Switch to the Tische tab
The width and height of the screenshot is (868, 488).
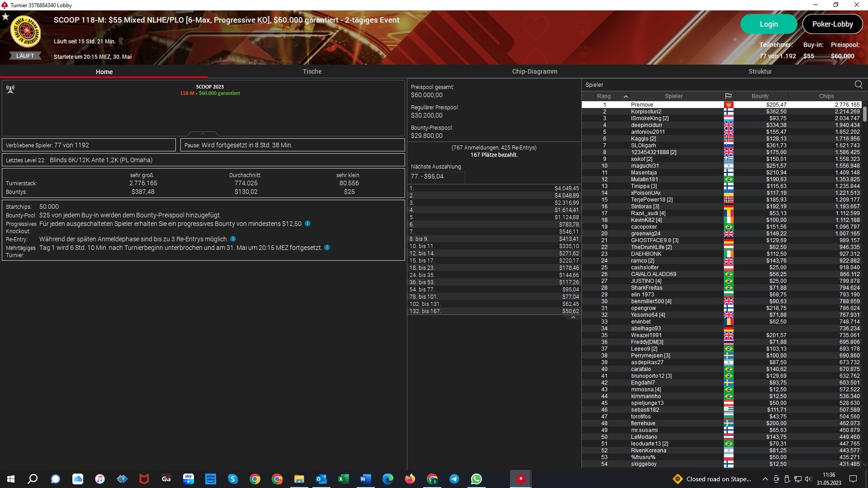[x=312, y=71]
